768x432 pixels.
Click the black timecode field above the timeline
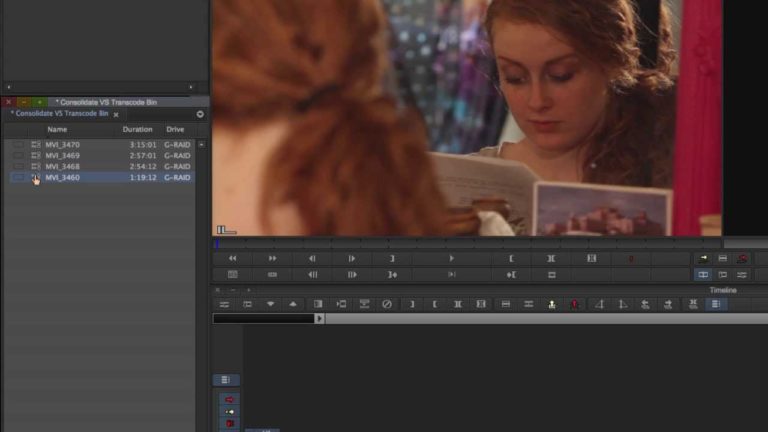264,318
